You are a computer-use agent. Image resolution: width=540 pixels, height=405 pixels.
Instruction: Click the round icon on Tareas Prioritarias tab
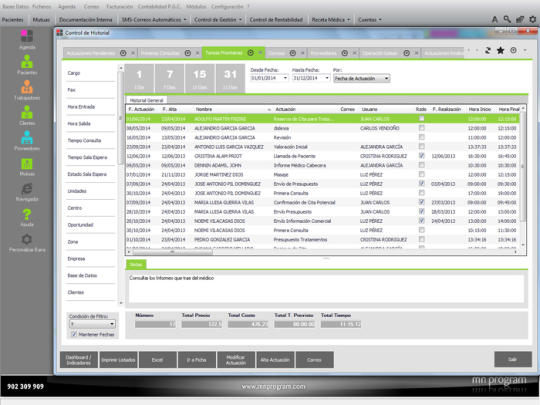pos(251,53)
